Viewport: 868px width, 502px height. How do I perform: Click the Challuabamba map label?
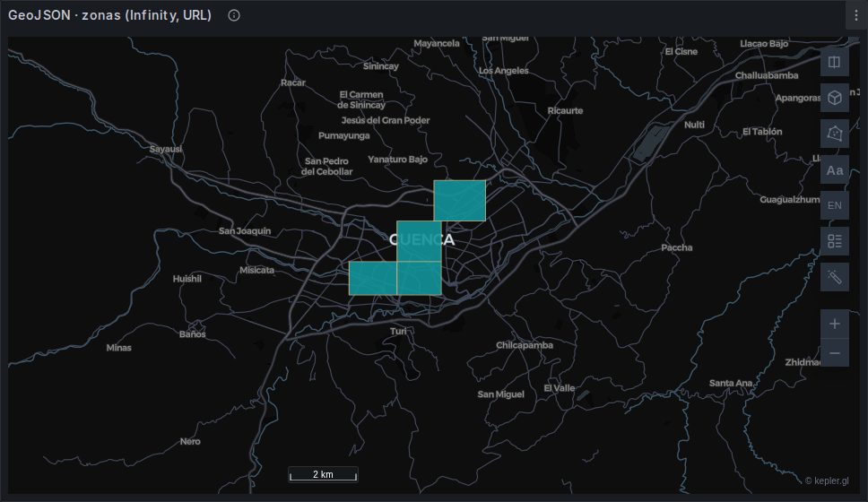pyautogui.click(x=767, y=75)
